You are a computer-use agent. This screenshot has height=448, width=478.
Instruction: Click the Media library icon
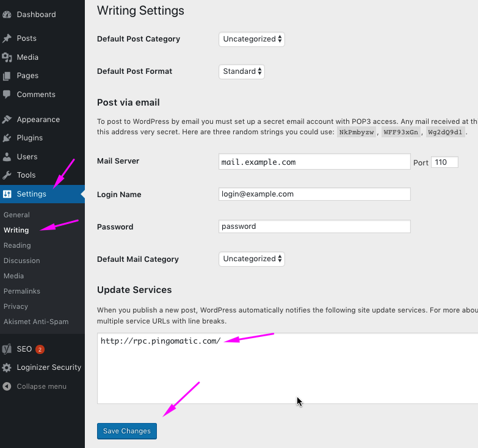(x=7, y=57)
